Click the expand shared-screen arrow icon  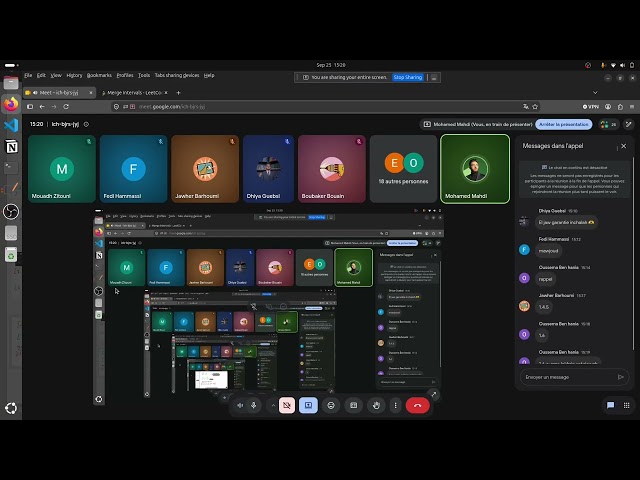click(x=433, y=394)
